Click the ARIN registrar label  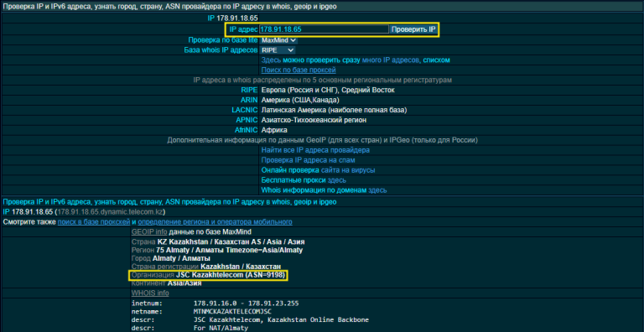pyautogui.click(x=249, y=100)
